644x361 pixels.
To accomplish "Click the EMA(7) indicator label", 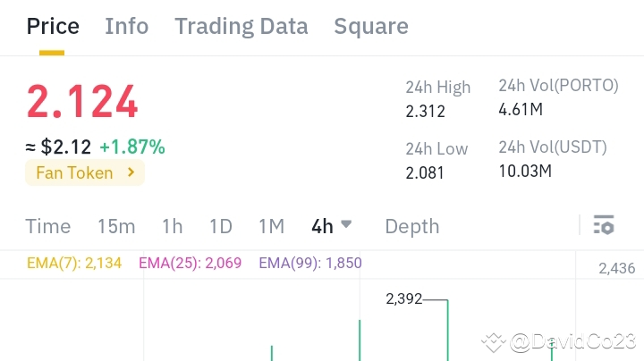I will 74,263.
